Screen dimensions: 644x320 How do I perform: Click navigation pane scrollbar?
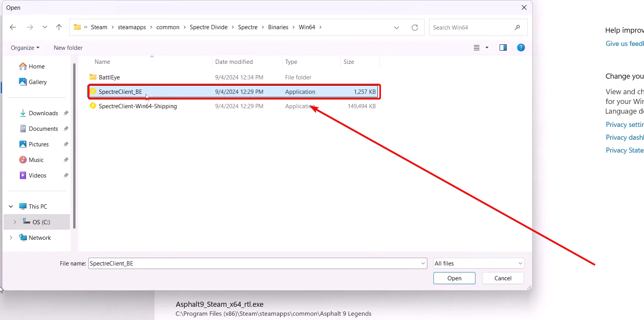coord(74,146)
